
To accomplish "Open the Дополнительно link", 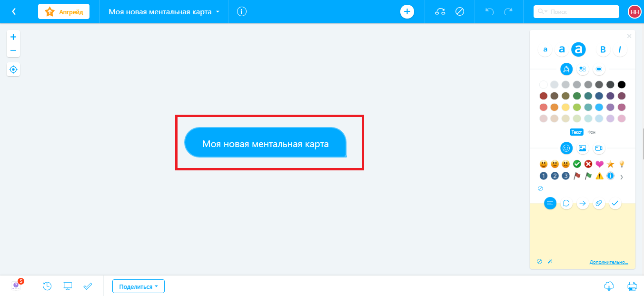I will pyautogui.click(x=609, y=262).
